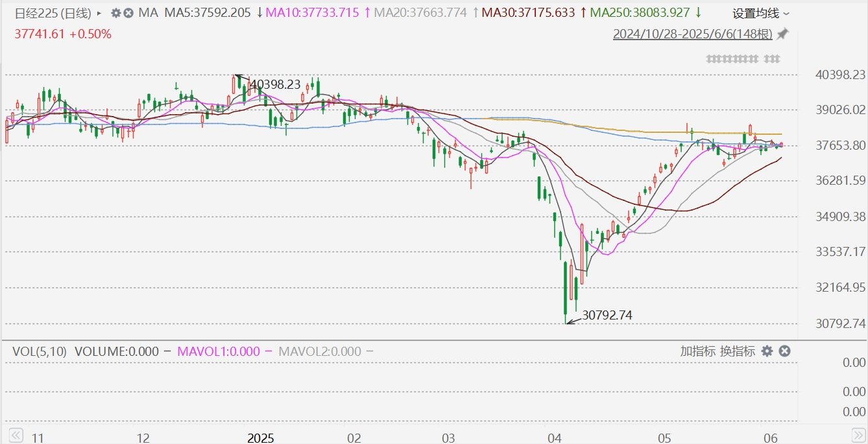
Task: Click the 03 month label on time axis
Action: [449, 438]
